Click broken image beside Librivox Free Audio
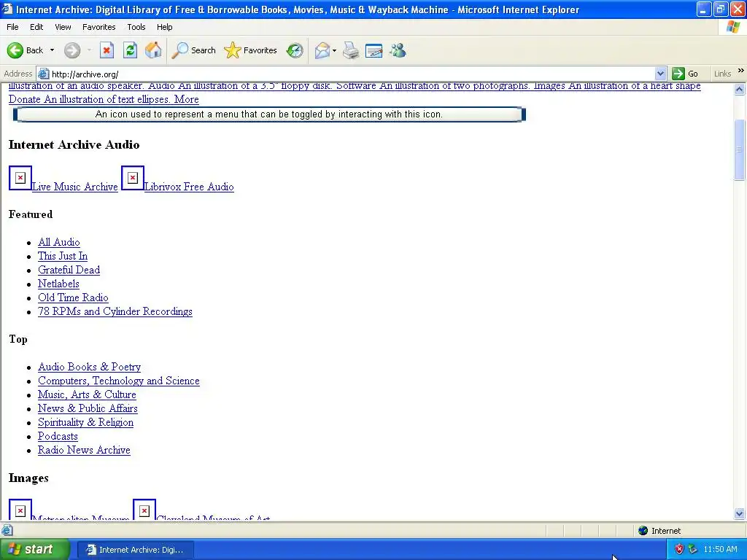Screen dimensions: 747x560 (133, 178)
